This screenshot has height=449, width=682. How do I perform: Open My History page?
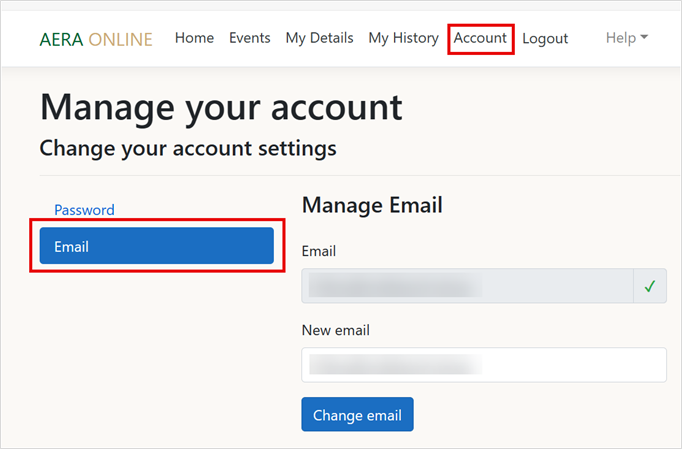[x=403, y=38]
